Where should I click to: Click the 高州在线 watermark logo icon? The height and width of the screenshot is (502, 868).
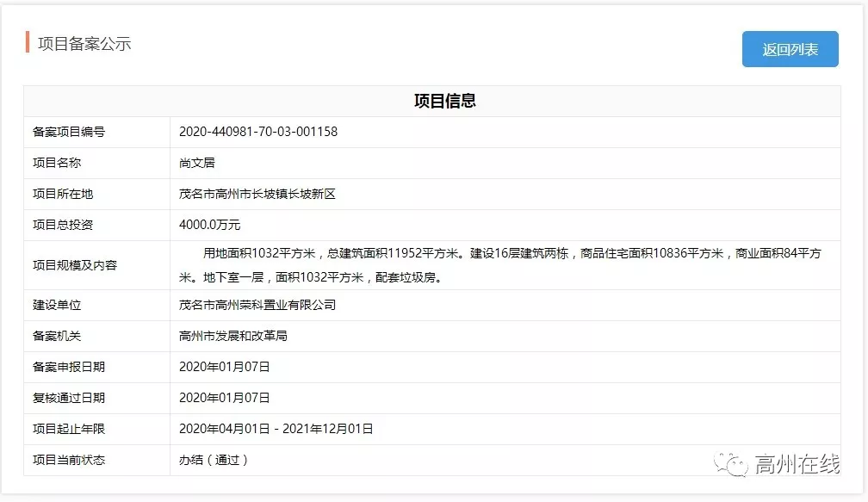(729, 461)
